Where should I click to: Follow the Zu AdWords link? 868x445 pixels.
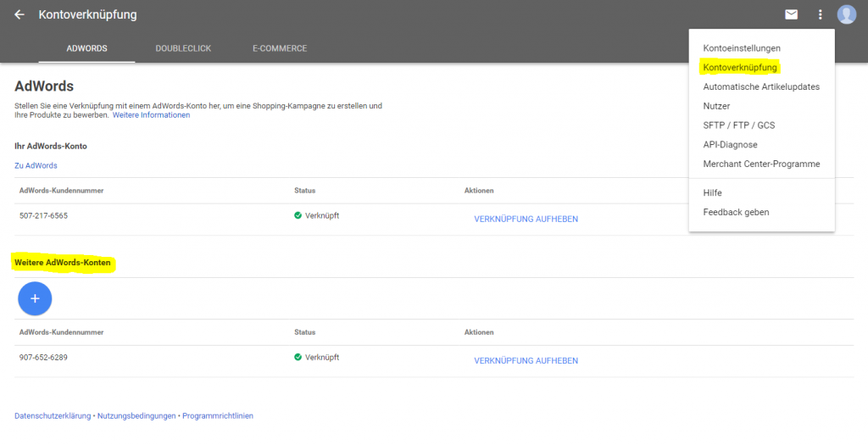point(36,165)
